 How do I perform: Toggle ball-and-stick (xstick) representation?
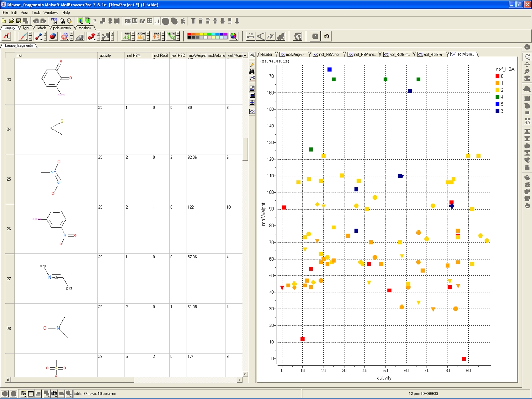[38, 36]
